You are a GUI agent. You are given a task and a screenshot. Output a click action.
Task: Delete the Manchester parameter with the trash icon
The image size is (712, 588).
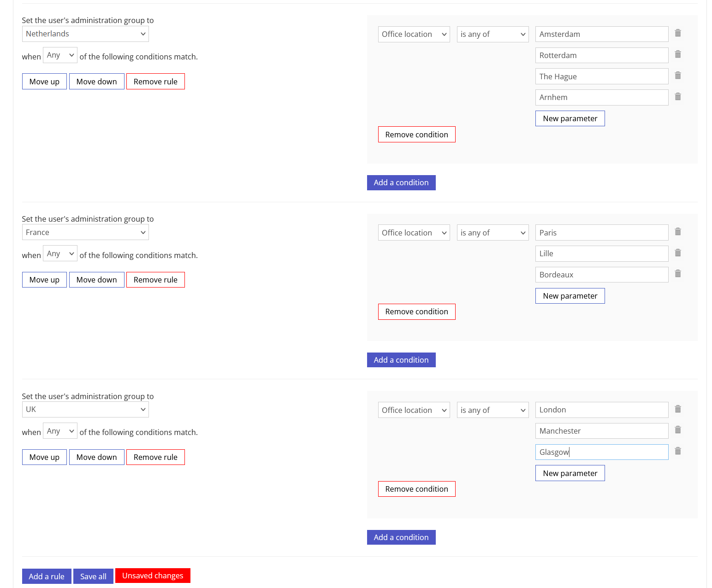click(x=678, y=430)
